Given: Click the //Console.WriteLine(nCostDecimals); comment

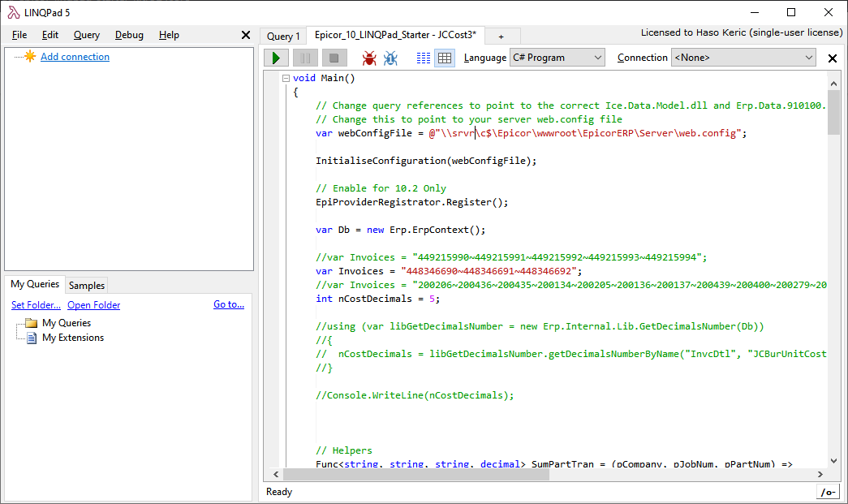Looking at the screenshot, I should [x=415, y=395].
